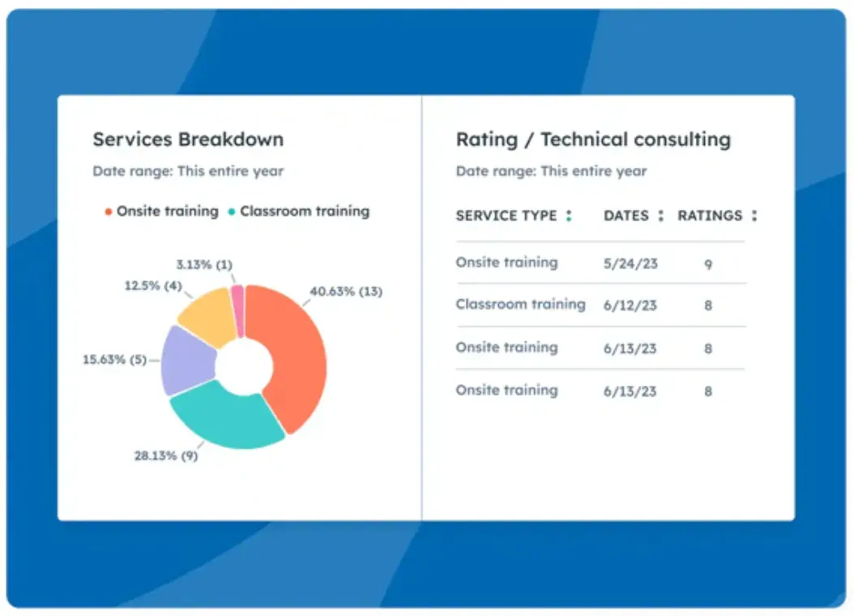This screenshot has height=616, width=854.
Task: Select the pink 3.13% donut slice
Action: pyautogui.click(x=237, y=310)
